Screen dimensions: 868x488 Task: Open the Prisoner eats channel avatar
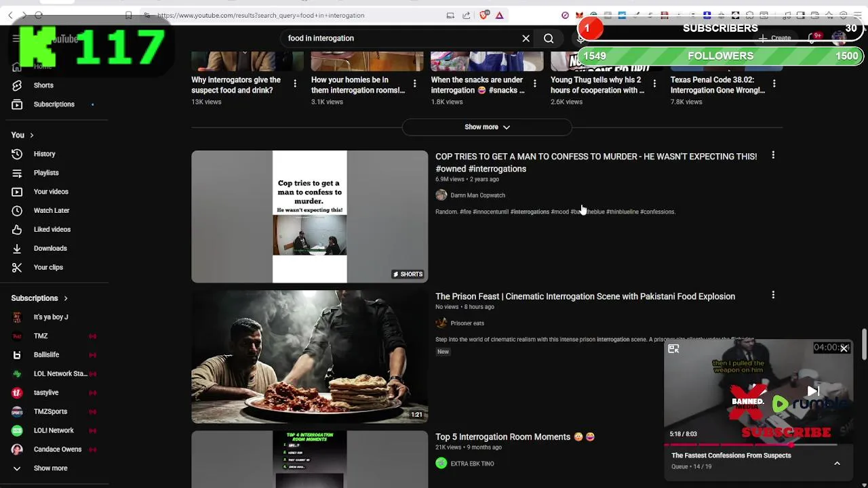coord(441,323)
